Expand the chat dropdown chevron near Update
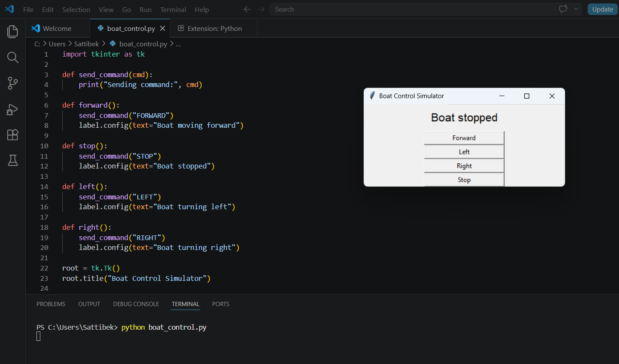The width and height of the screenshot is (619, 364). [x=576, y=9]
